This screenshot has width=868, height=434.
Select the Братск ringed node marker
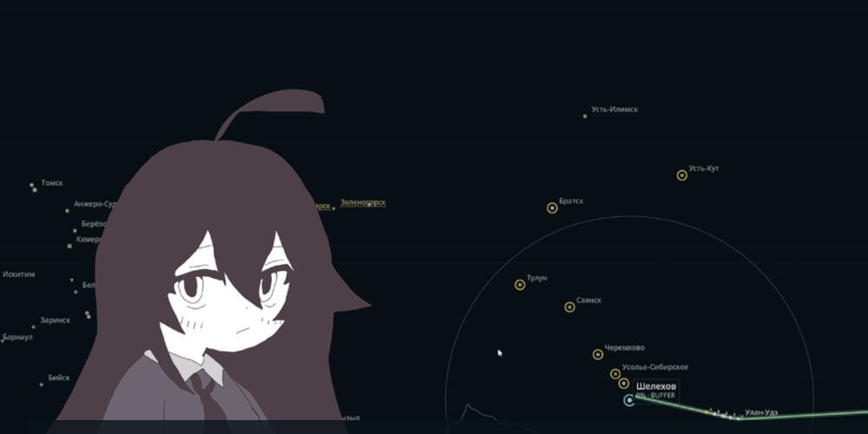tap(552, 208)
